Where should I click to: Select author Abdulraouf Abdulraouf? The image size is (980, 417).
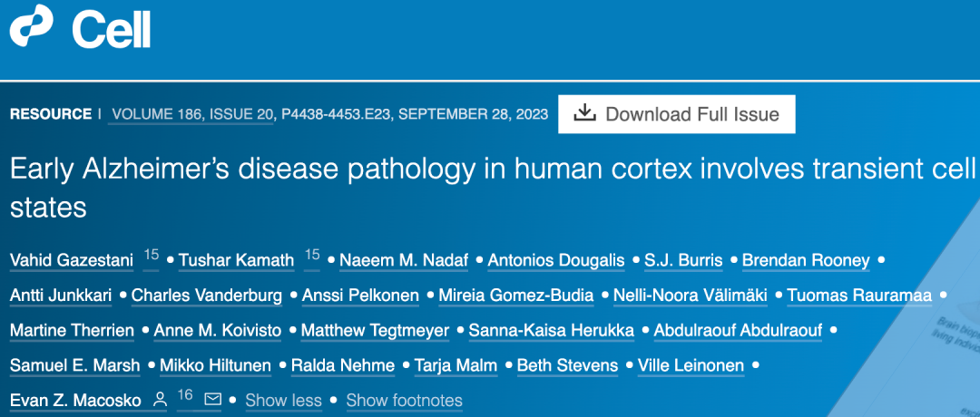737,331
